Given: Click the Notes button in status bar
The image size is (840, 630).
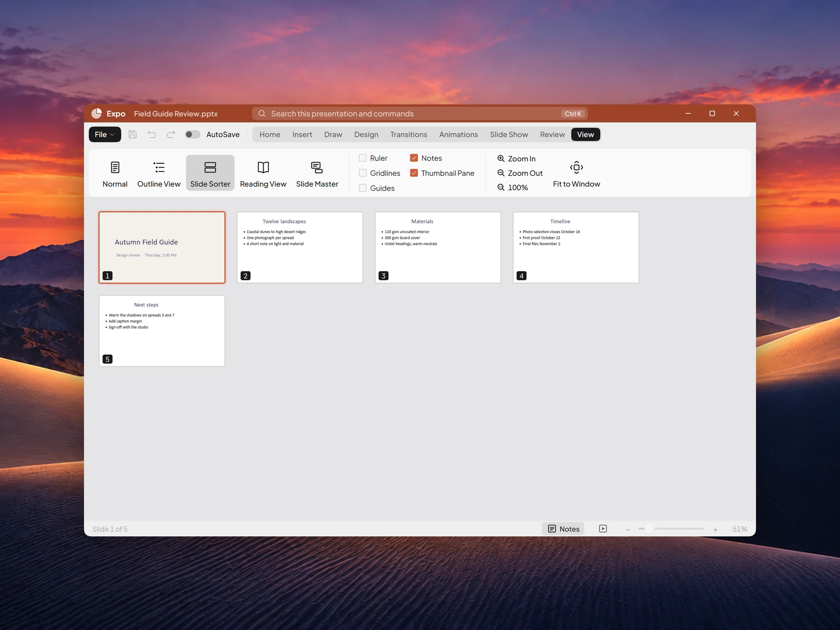Looking at the screenshot, I should click(563, 529).
